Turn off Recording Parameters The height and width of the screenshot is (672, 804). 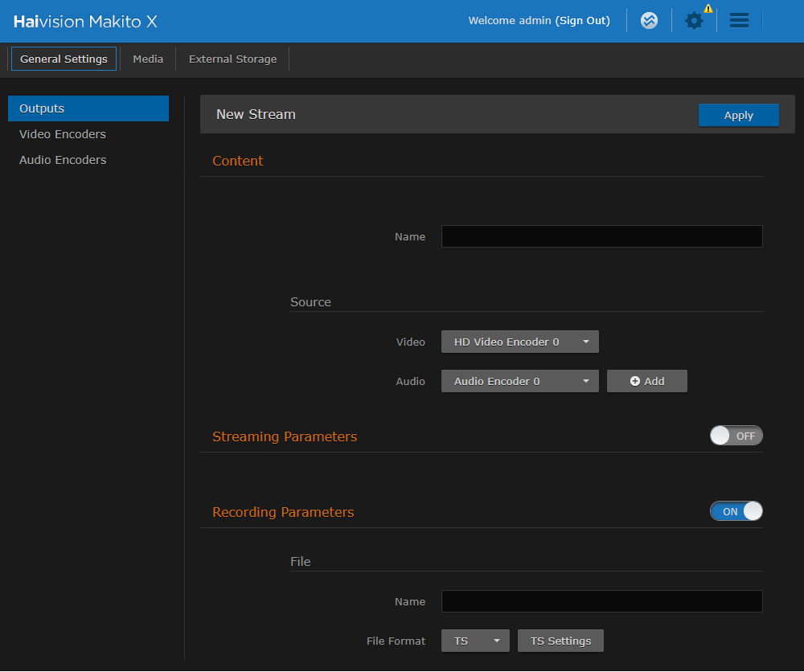[x=736, y=510]
